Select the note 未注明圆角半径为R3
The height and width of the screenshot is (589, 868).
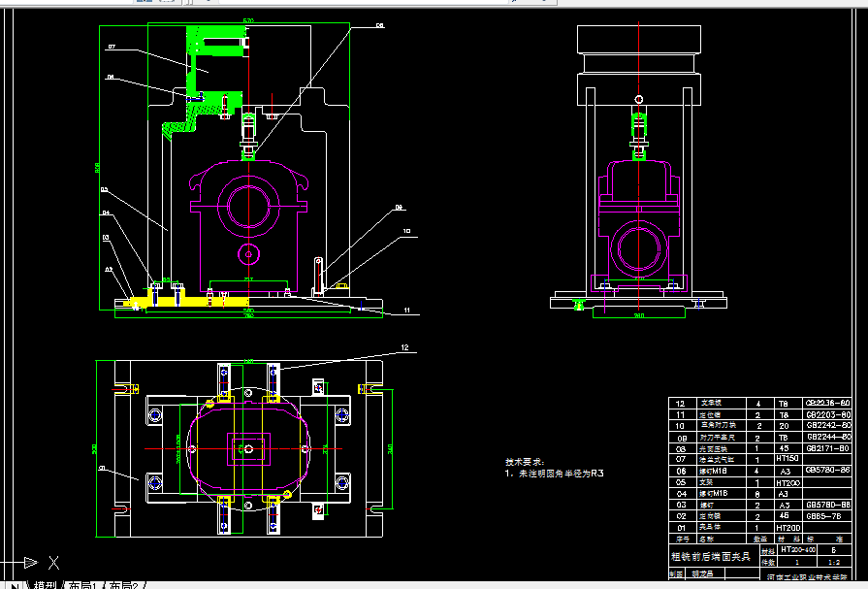[561, 474]
